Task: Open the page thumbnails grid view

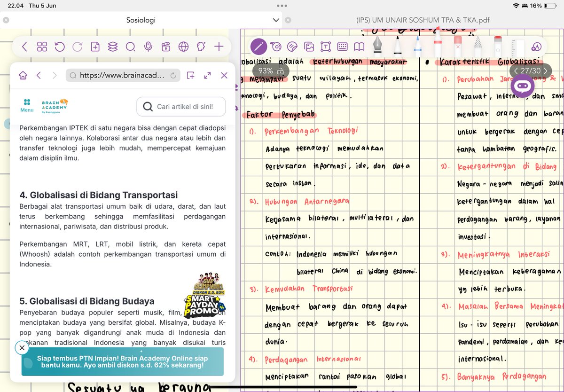Action: click(x=42, y=47)
